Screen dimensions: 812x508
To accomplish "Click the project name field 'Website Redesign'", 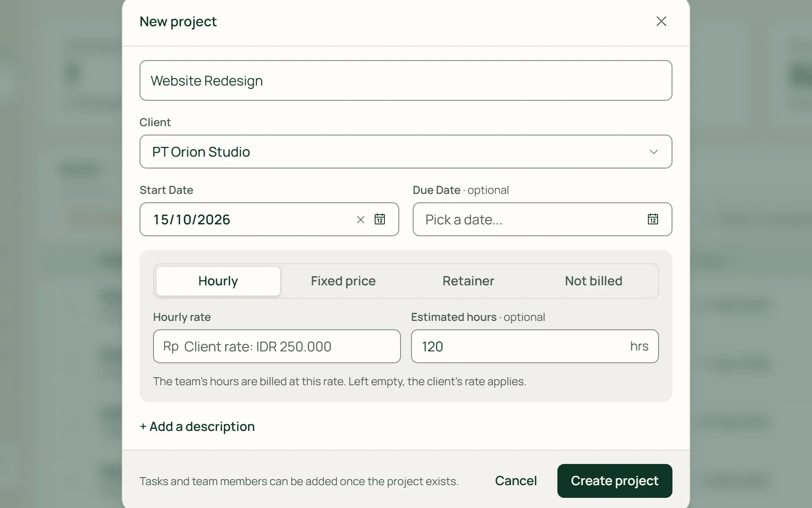I will pos(406,80).
